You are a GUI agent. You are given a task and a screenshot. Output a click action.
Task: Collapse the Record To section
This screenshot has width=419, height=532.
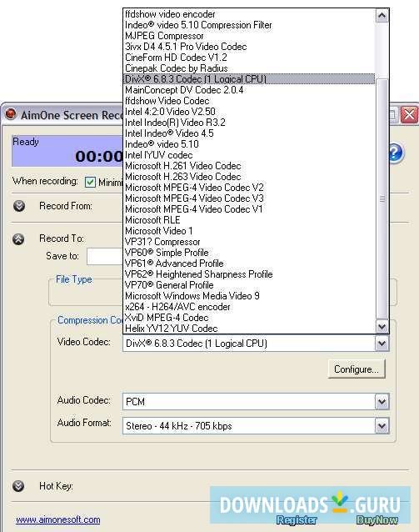click(18, 238)
